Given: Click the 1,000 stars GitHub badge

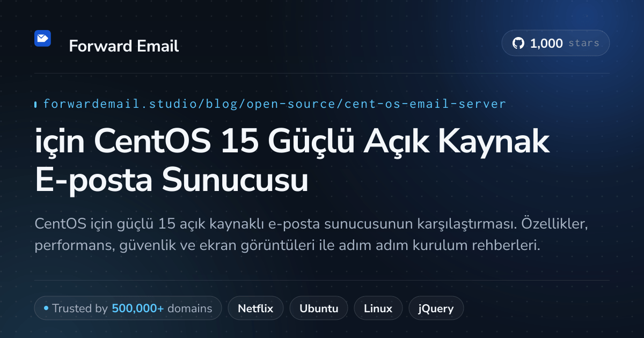Looking at the screenshot, I should click(x=555, y=43).
